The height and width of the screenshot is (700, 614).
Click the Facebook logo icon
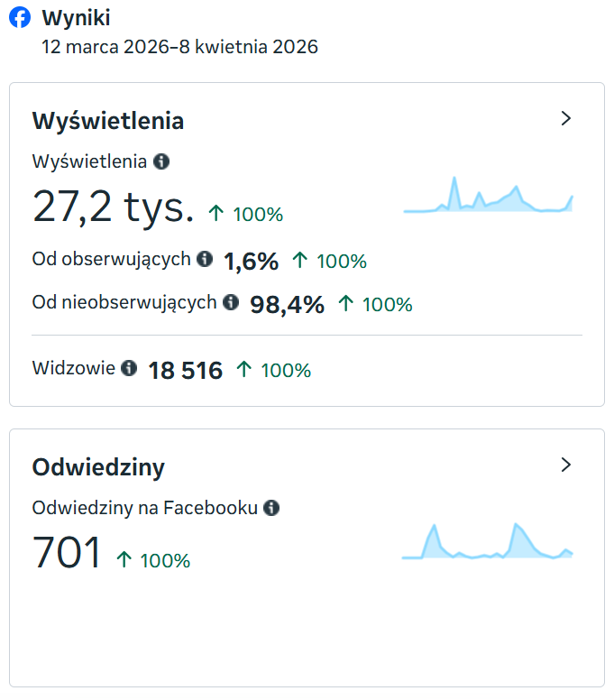click(x=20, y=19)
